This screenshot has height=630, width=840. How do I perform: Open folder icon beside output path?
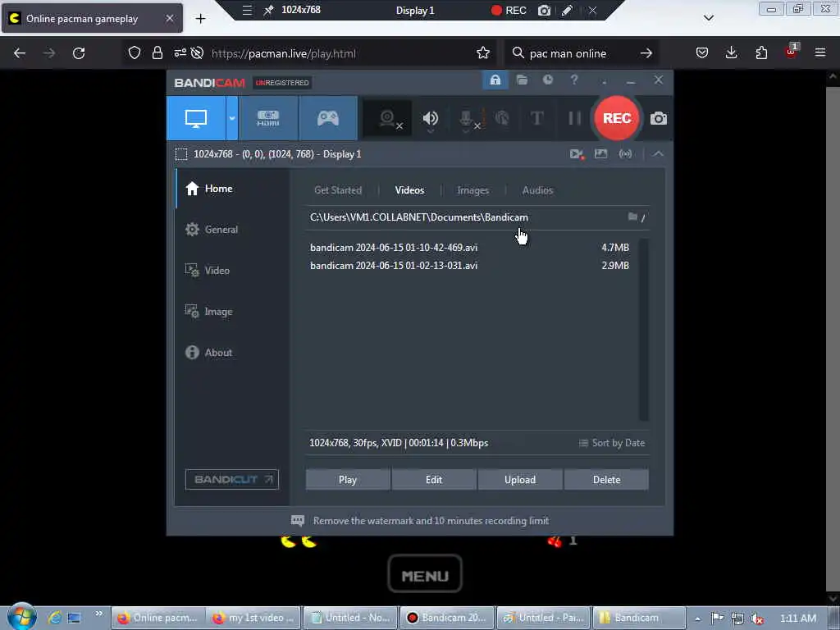tap(632, 217)
